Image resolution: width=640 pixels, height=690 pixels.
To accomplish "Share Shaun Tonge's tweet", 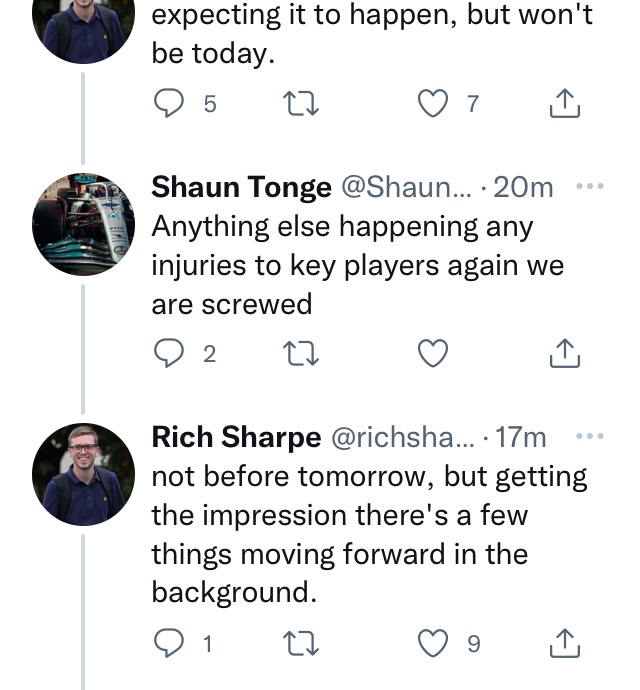I will (565, 353).
